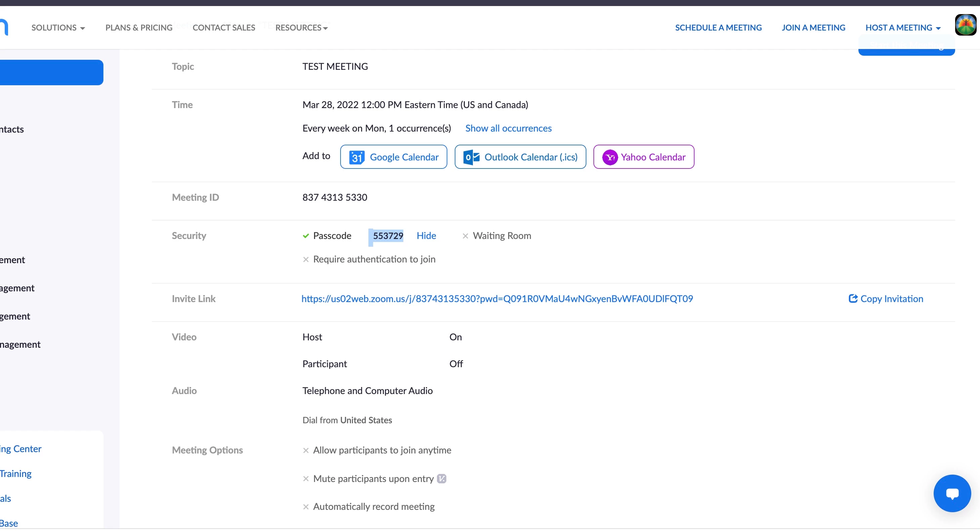Open the Zoom invite link URL
Screen dimensions: 980x531
pyautogui.click(x=497, y=299)
